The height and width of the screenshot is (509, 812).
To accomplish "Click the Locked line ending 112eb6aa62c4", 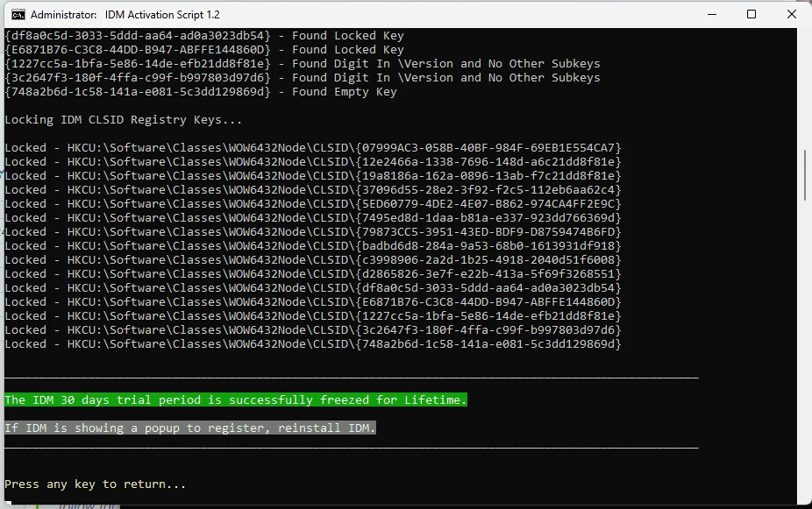I will 313,190.
